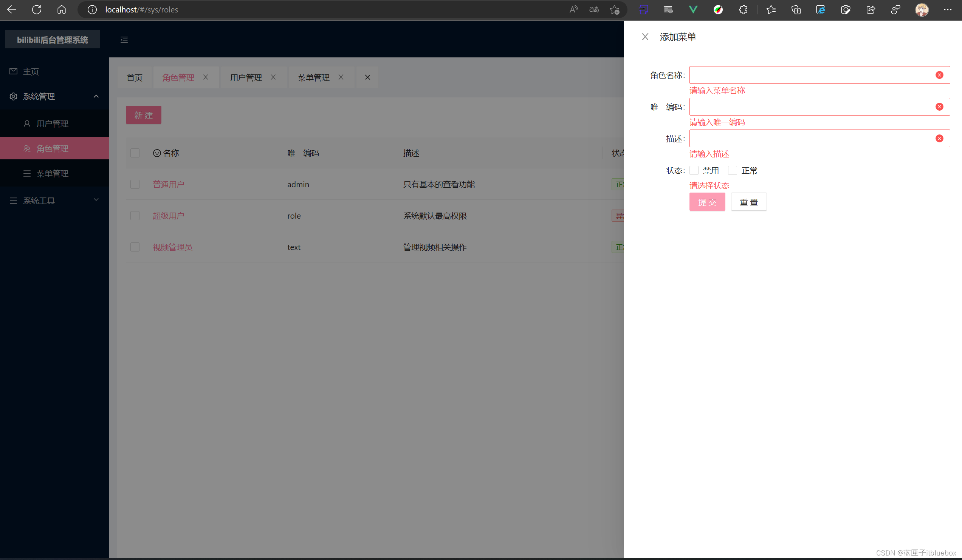This screenshot has height=560, width=962.
Task: Open 菜单管理 in the sidebar
Action: pyautogui.click(x=52, y=174)
